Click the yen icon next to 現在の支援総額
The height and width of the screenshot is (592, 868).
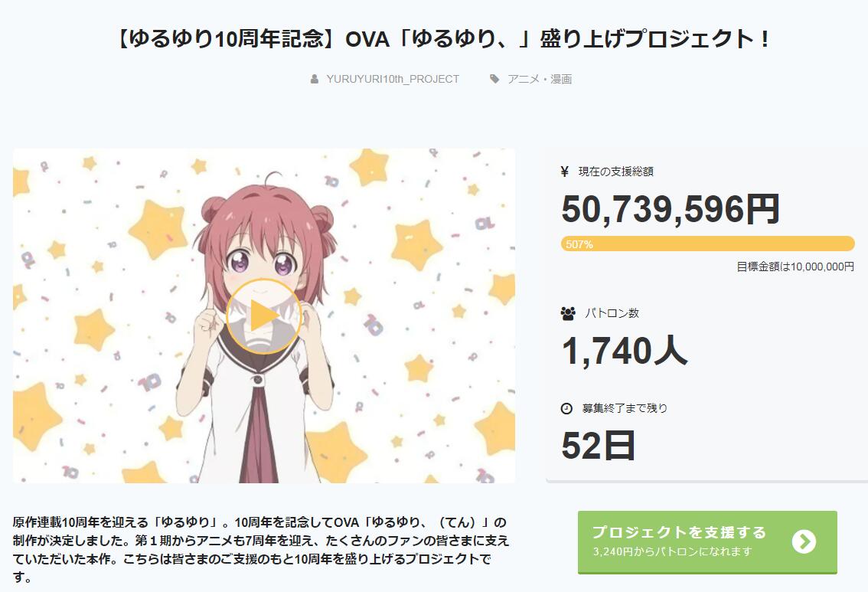(x=565, y=172)
